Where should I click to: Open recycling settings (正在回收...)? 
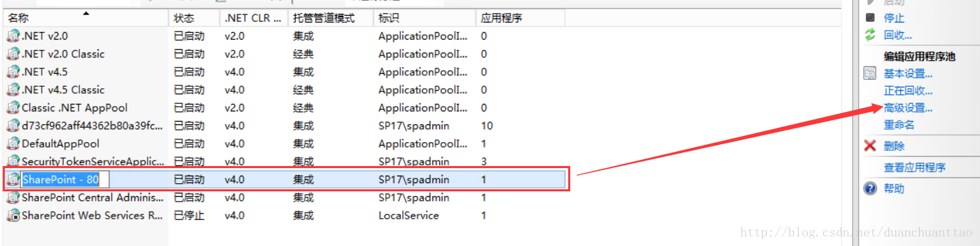pyautogui.click(x=908, y=91)
